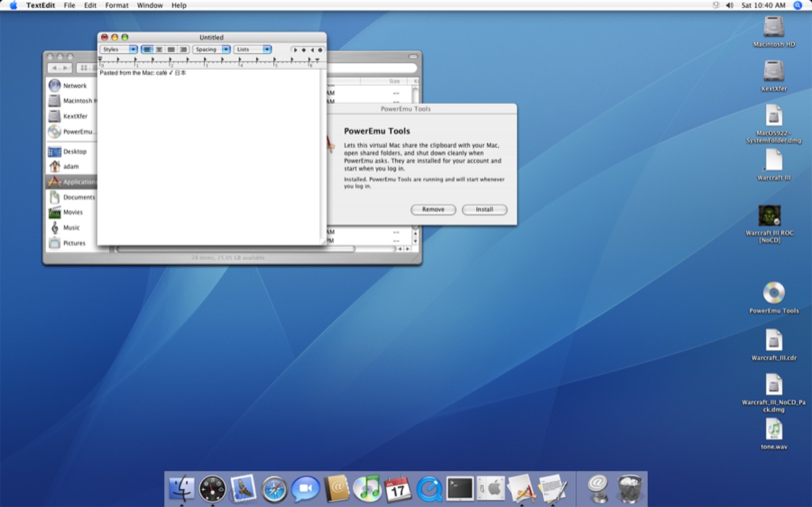Select the MacOS922-SystemFolder.dmg desktop file
The width and height of the screenshot is (812, 507).
pyautogui.click(x=774, y=124)
